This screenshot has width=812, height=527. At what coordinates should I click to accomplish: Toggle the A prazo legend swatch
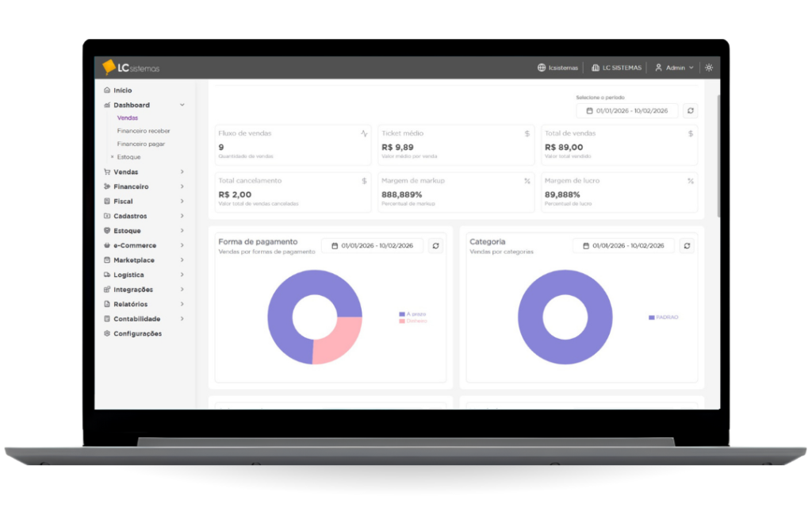tap(402, 314)
